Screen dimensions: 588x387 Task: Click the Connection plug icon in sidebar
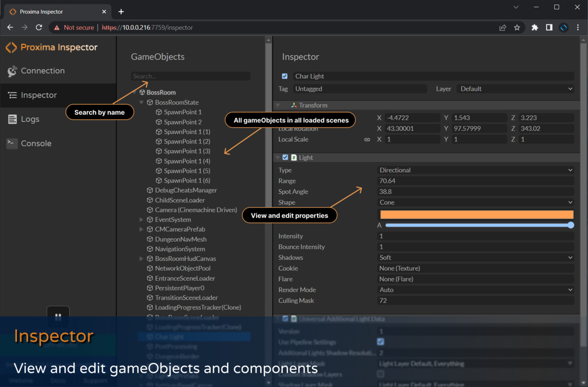pos(12,71)
